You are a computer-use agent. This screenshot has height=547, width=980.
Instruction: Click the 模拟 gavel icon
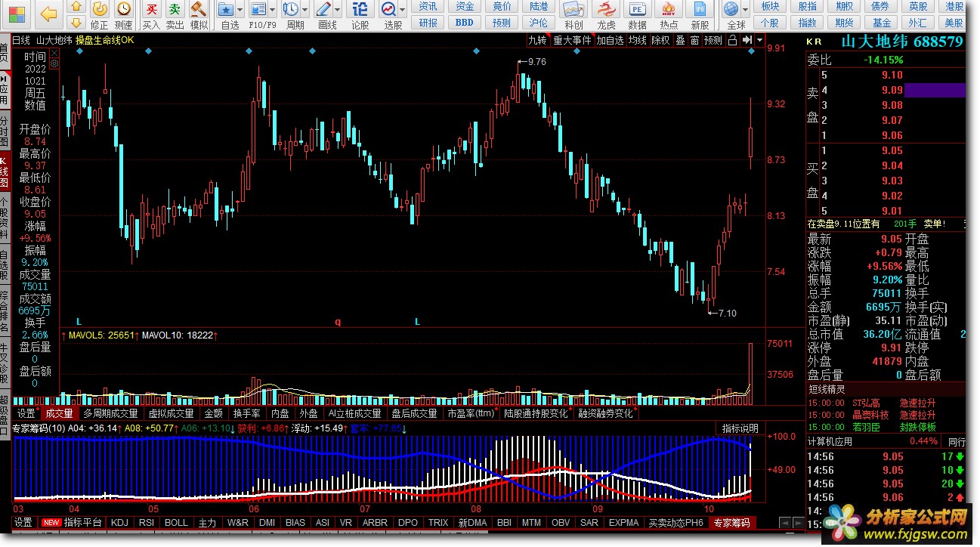199,10
